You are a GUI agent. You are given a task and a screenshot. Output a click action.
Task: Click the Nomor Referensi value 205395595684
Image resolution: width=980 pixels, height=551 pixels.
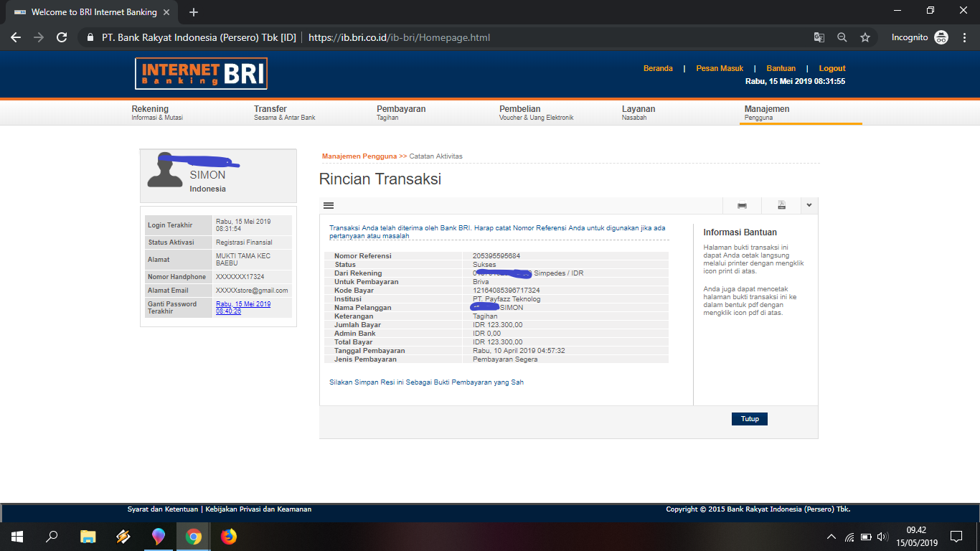[x=496, y=256]
